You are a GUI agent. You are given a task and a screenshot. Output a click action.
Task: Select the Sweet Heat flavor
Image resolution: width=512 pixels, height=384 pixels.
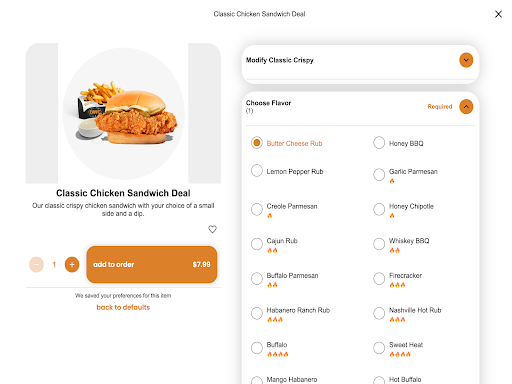[379, 348]
